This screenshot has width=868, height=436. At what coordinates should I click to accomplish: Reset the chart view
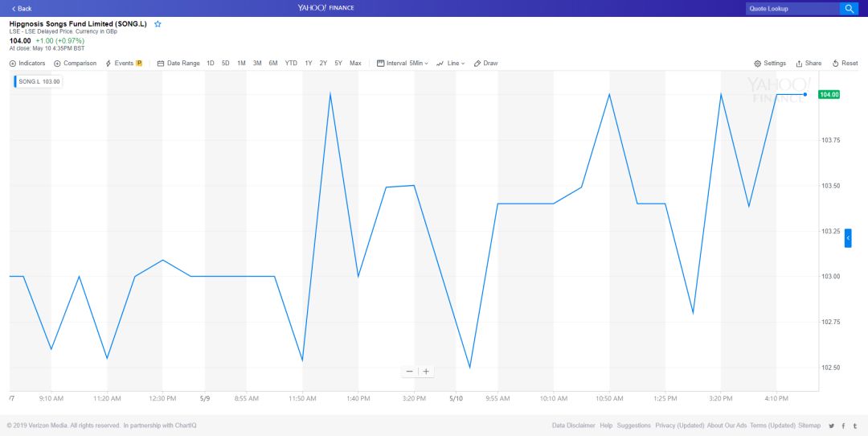pyautogui.click(x=845, y=64)
